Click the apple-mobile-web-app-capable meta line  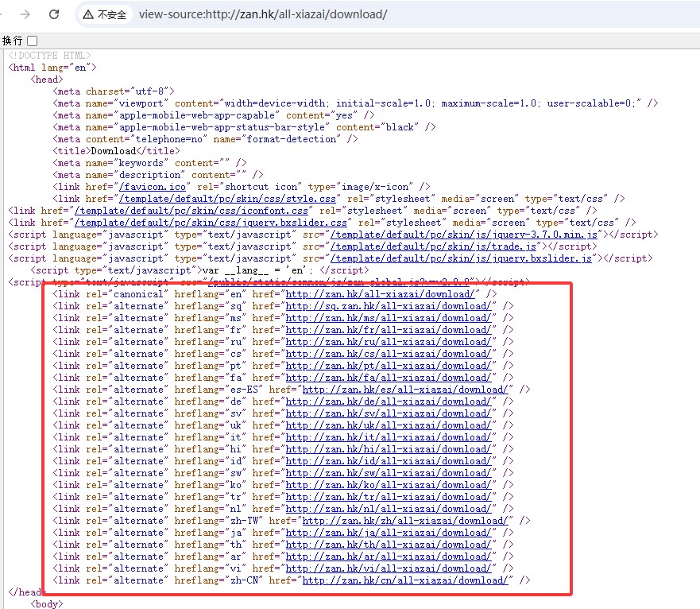coord(214,115)
